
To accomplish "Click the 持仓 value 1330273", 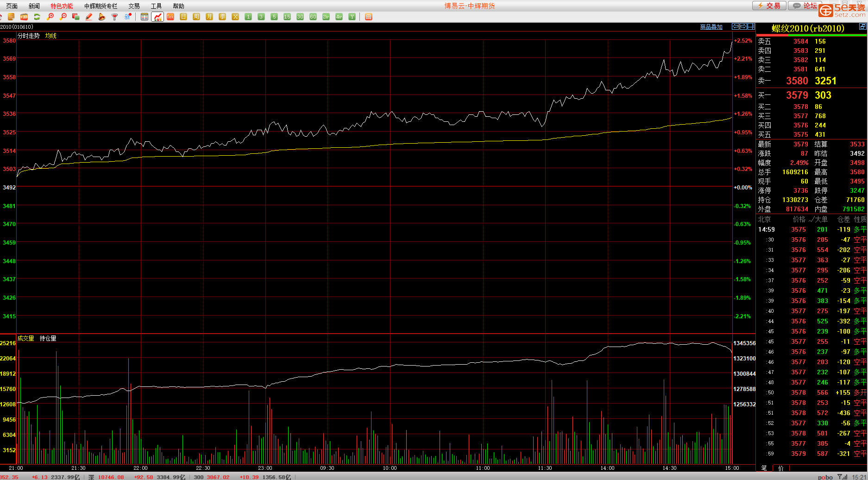I will tap(795, 200).
